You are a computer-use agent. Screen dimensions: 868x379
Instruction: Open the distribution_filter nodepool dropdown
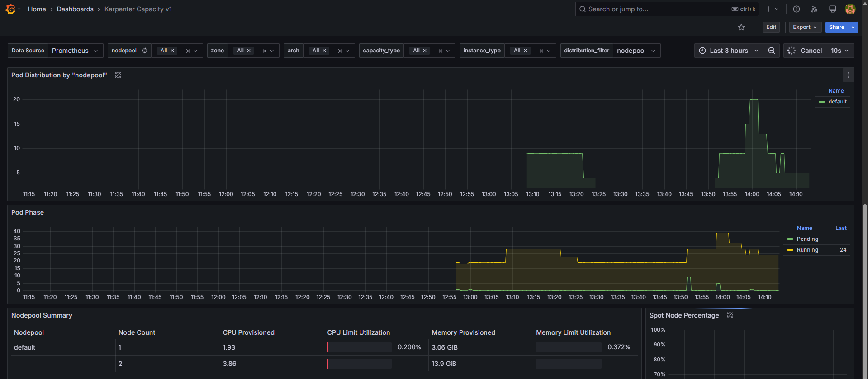[x=636, y=51]
